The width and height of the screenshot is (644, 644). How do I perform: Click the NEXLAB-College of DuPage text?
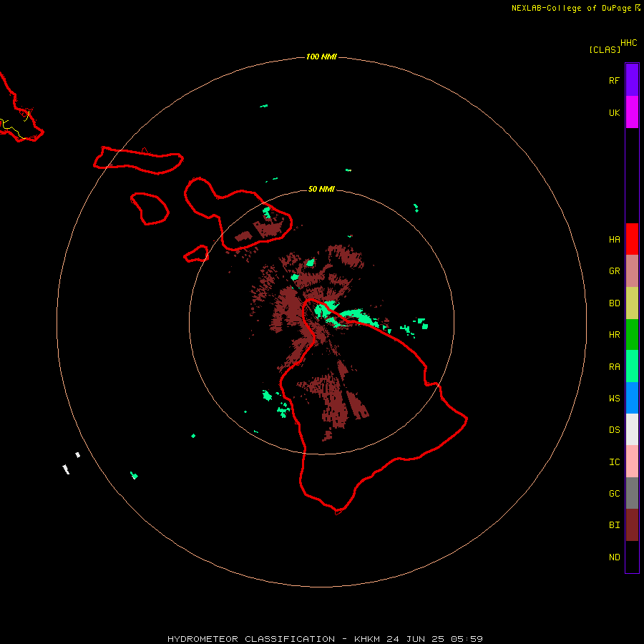(x=571, y=8)
